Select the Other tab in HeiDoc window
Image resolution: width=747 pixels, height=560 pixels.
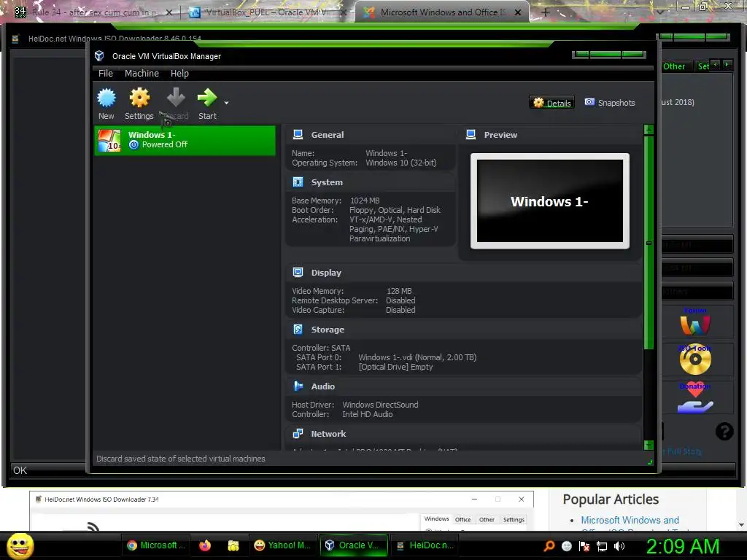coord(673,66)
